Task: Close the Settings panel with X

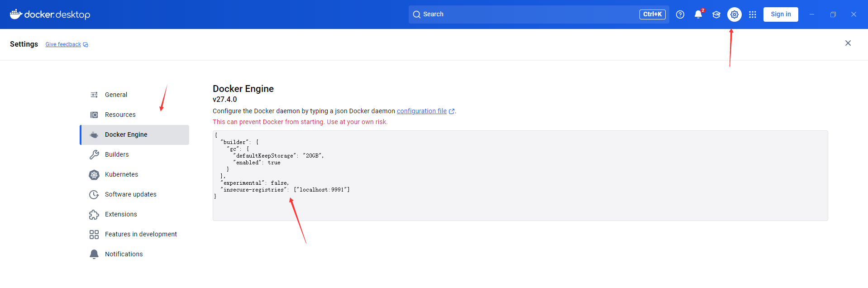Action: click(x=848, y=43)
